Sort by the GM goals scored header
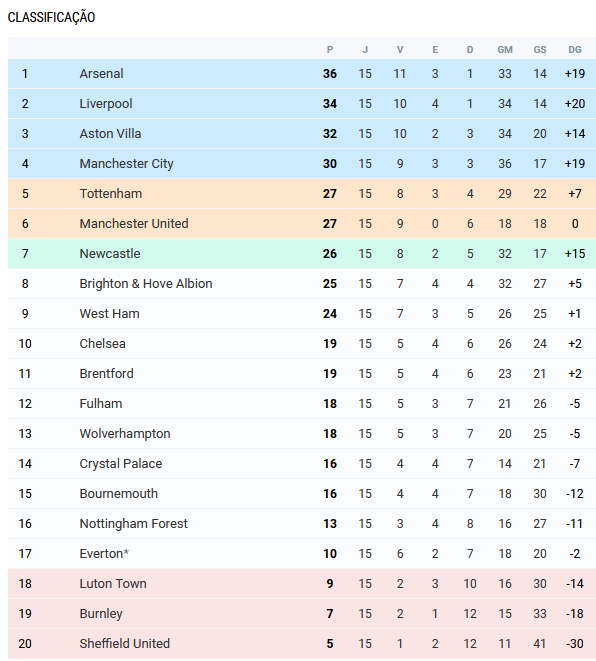The width and height of the screenshot is (596, 661). pos(505,50)
